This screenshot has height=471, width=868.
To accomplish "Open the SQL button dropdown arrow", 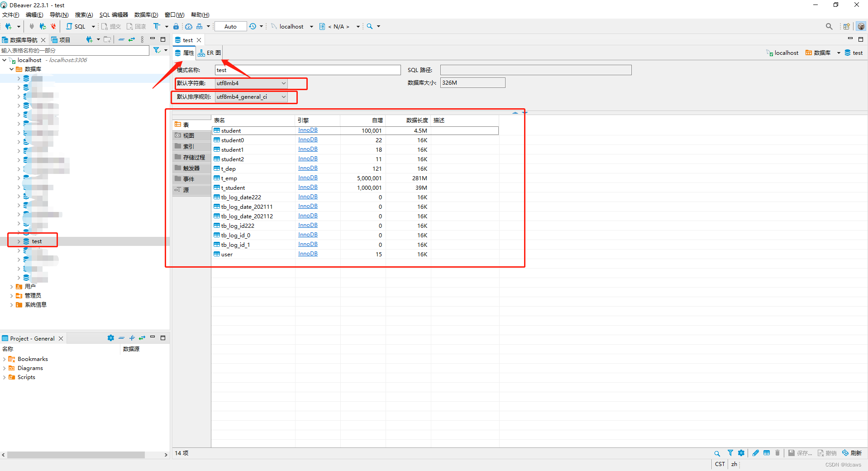I will click(93, 26).
